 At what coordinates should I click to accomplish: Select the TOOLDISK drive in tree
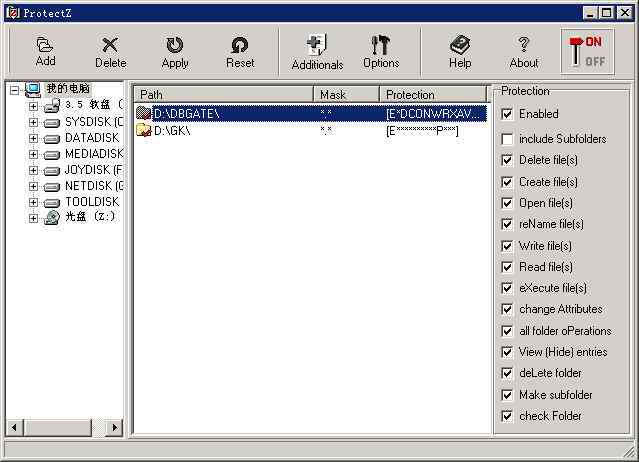pyautogui.click(x=91, y=202)
